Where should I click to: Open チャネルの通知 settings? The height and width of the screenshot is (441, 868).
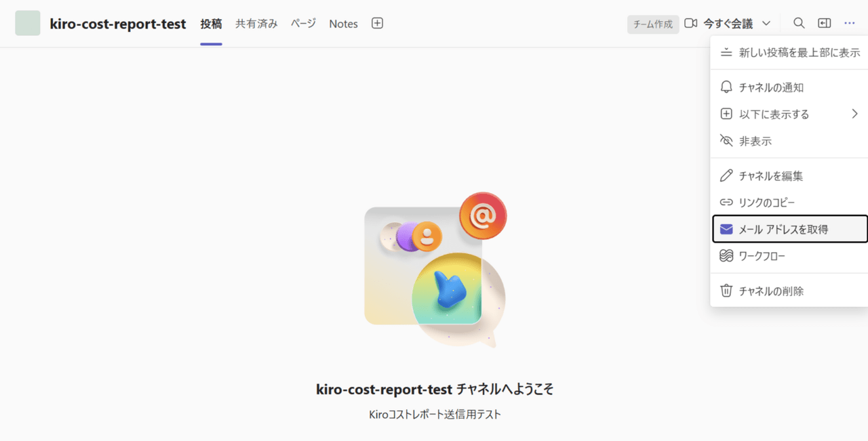(x=789, y=87)
